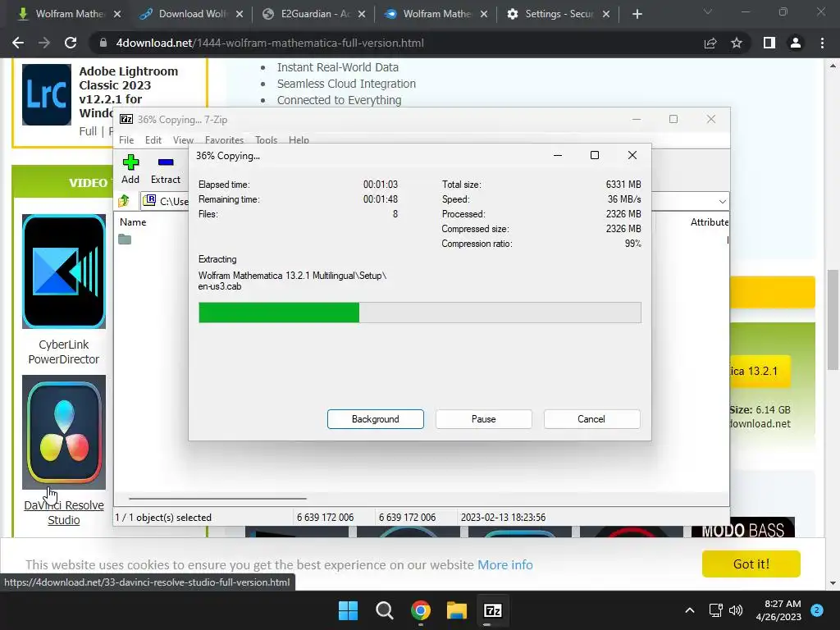Close the E2Guardian tab
Screen dimensions: 840x630
point(362,14)
